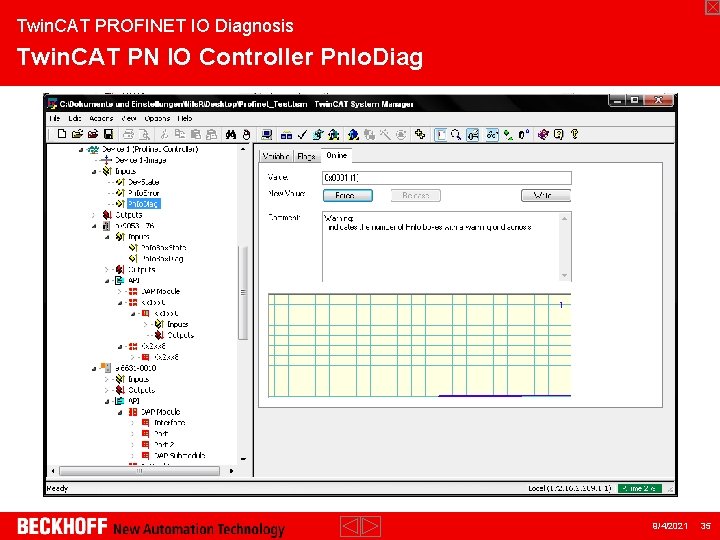Click the magnifier zoom toolbar icon
The height and width of the screenshot is (540, 720).
[456, 135]
